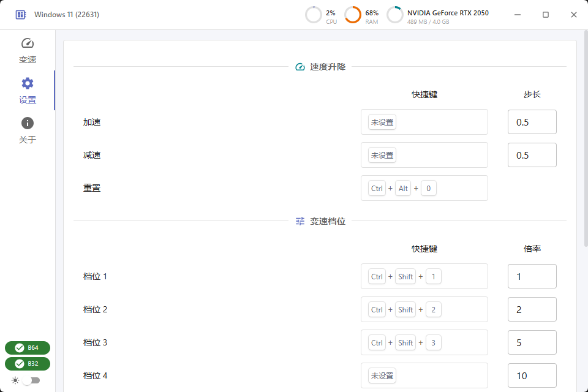Click the 档位 4 row label
The height and width of the screenshot is (392, 588).
(x=95, y=375)
